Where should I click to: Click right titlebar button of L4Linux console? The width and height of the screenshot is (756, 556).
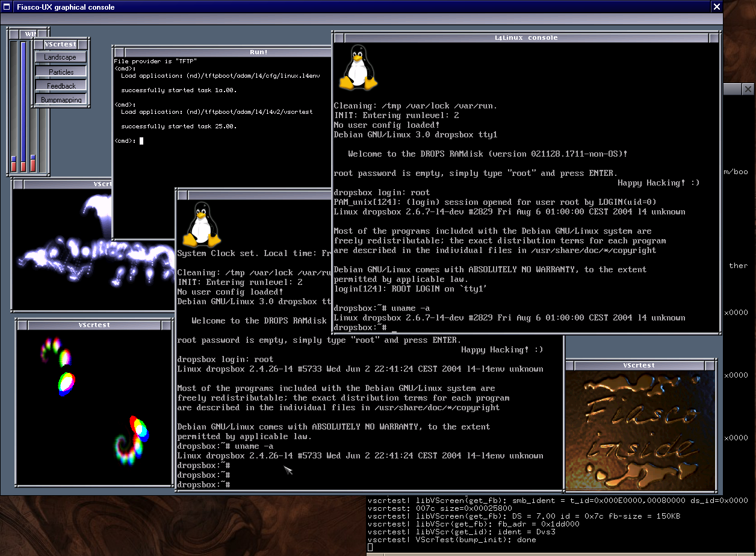[x=713, y=38]
